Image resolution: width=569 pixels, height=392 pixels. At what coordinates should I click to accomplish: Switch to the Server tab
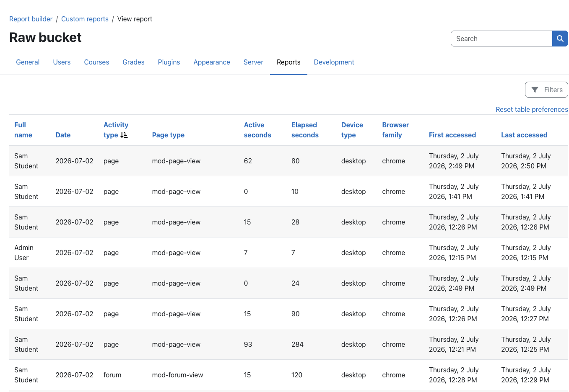[x=253, y=62]
